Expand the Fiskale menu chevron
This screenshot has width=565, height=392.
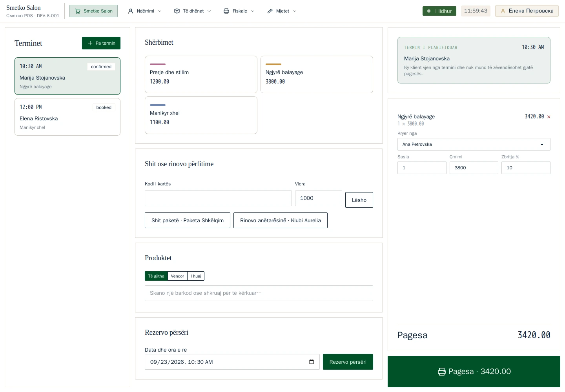(x=253, y=11)
